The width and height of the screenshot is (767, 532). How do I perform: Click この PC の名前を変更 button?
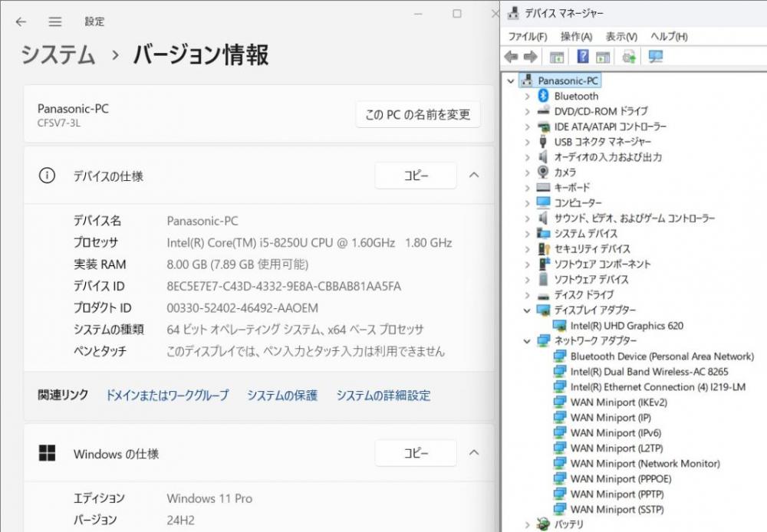418,115
